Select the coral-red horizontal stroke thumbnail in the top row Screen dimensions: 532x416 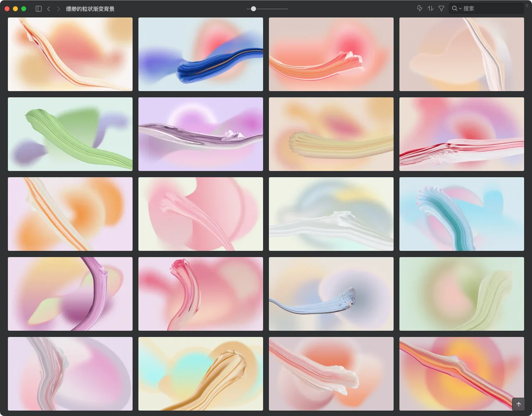(331, 54)
